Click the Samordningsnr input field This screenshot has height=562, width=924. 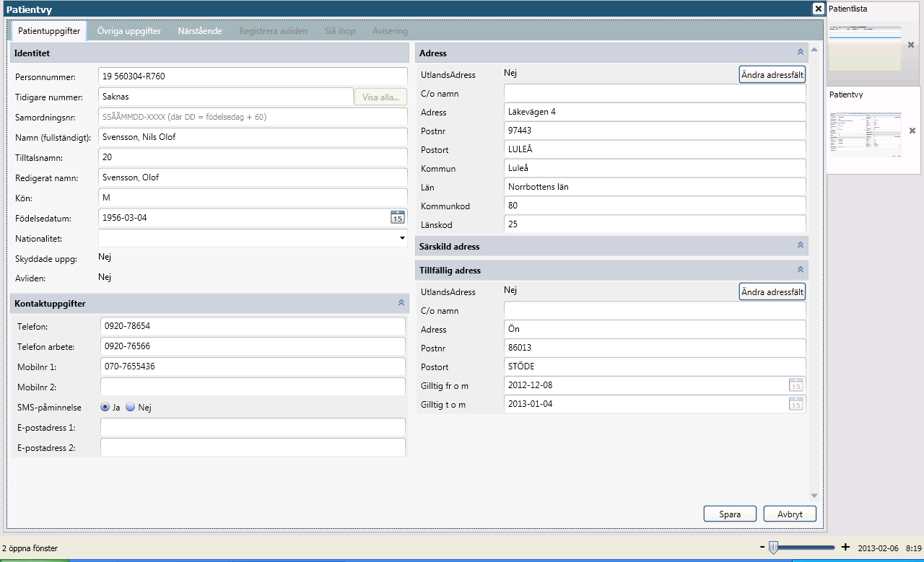pyautogui.click(x=253, y=116)
